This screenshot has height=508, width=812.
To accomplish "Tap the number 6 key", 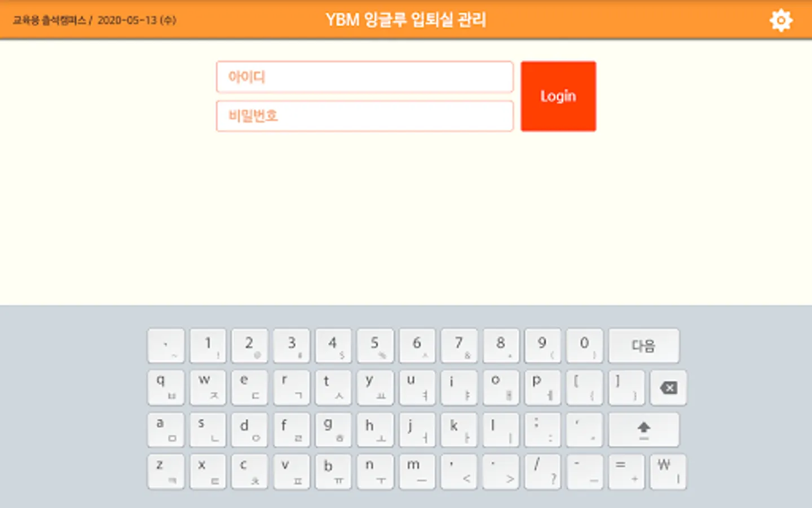I will pos(417,345).
